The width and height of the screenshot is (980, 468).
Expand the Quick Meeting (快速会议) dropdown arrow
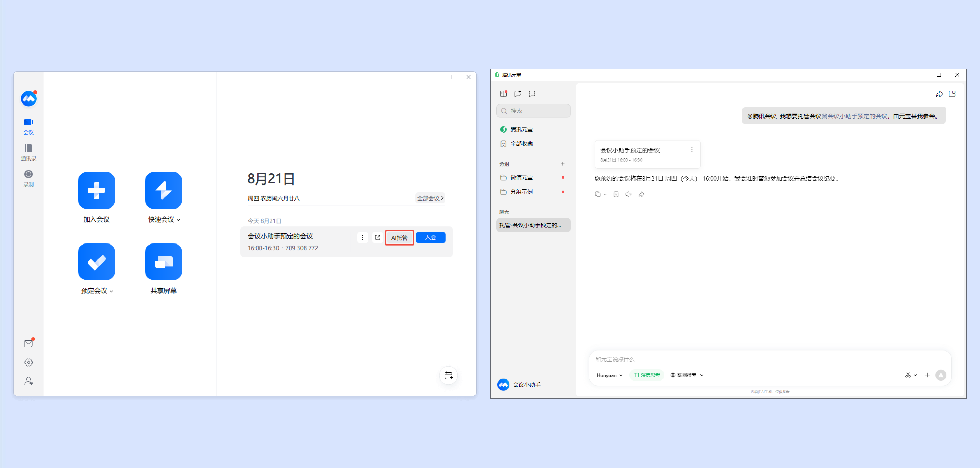tap(178, 220)
